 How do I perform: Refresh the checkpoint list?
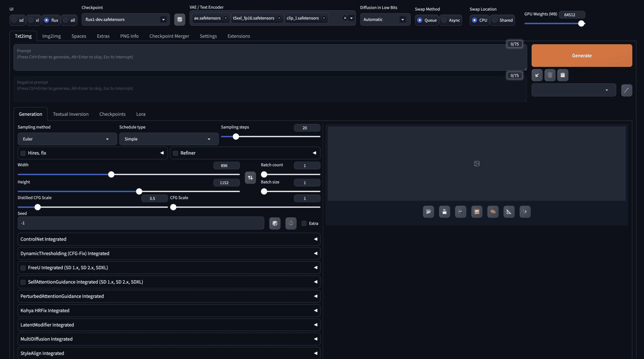tap(180, 20)
